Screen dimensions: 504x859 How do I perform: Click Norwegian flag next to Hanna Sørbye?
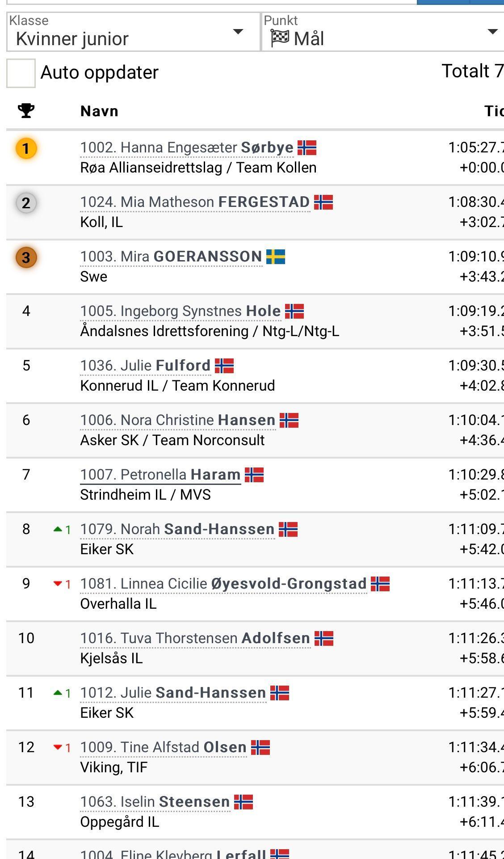(x=307, y=147)
